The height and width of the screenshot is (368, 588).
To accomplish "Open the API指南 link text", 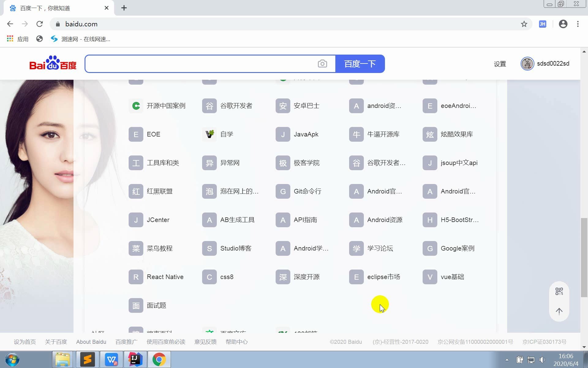I will pyautogui.click(x=305, y=220).
